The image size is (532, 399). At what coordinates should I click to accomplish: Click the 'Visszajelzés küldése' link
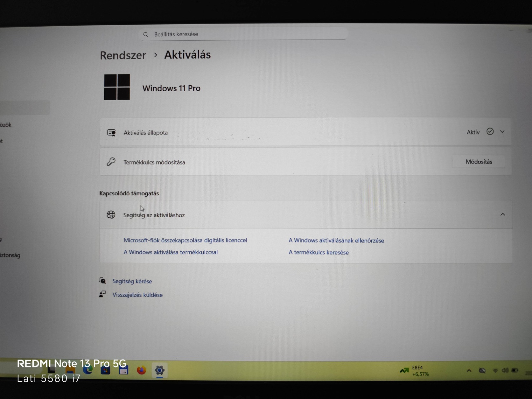tap(137, 295)
